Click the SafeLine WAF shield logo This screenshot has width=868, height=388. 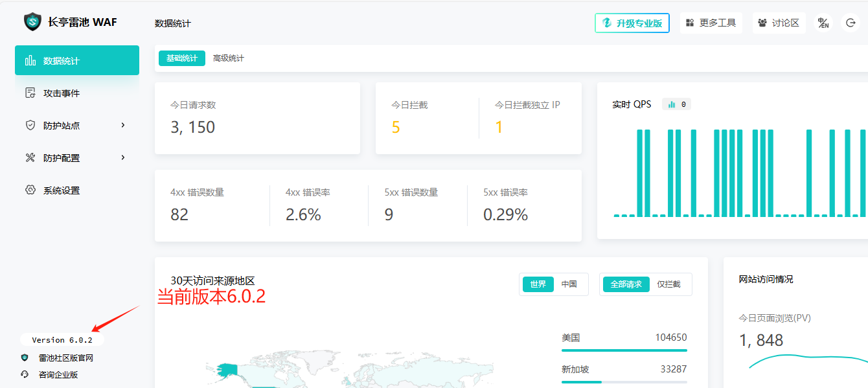click(32, 22)
